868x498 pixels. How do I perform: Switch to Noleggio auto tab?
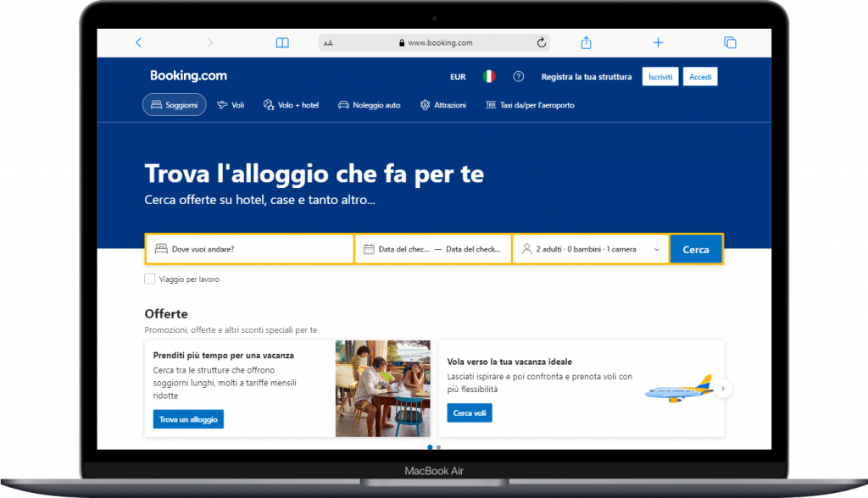click(x=369, y=105)
